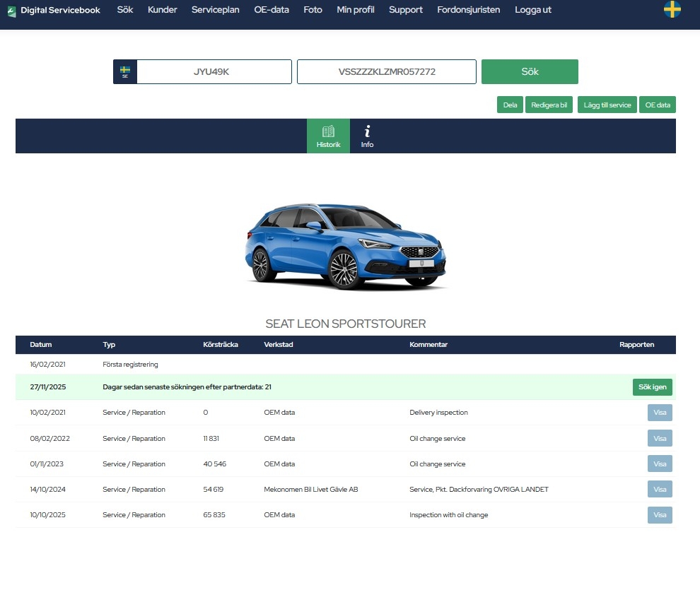The width and height of the screenshot is (700, 590).
Task: Focus the VIN number input field
Action: pyautogui.click(x=386, y=72)
